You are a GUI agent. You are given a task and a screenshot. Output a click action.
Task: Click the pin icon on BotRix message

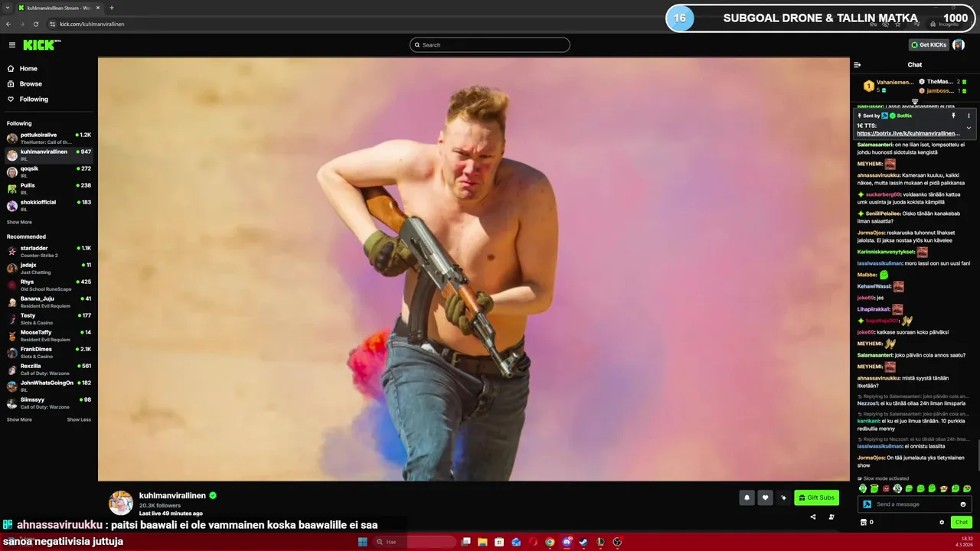tap(953, 116)
